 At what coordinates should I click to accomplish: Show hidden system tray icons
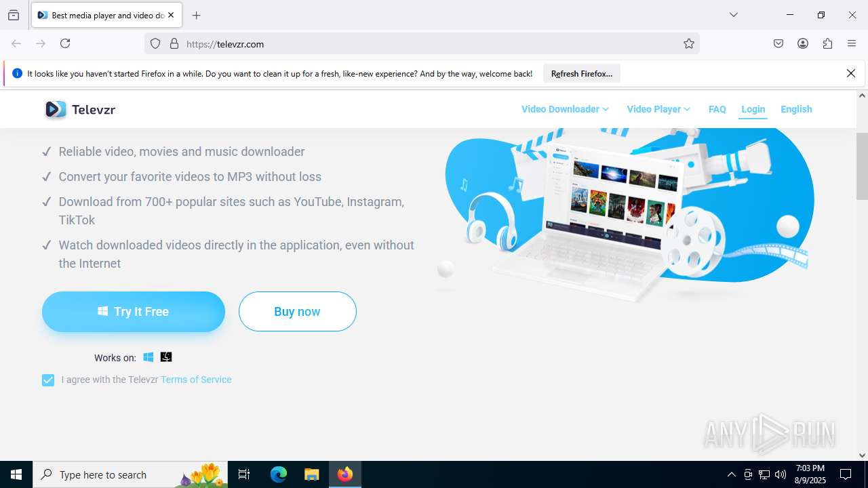[731, 474]
